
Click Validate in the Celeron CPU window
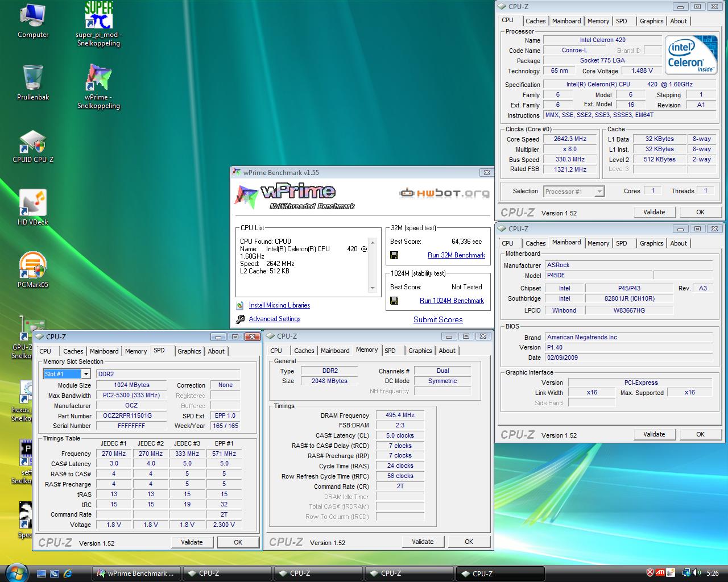(654, 212)
